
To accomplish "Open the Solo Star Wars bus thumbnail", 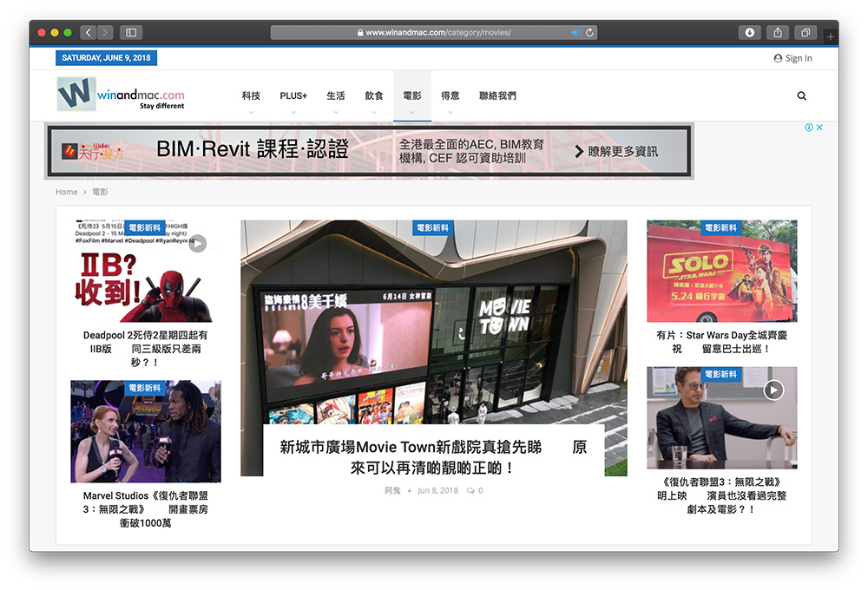I will [721, 271].
